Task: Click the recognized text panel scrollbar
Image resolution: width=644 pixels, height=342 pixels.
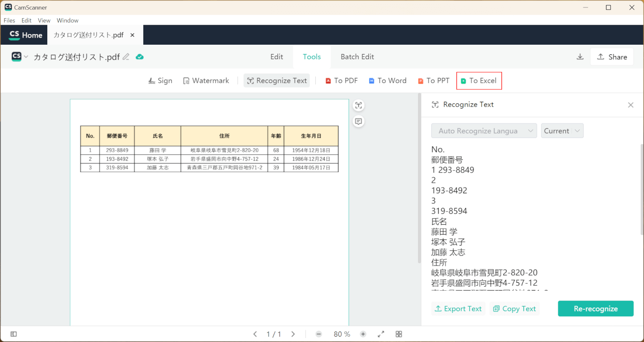Action: (x=642, y=189)
